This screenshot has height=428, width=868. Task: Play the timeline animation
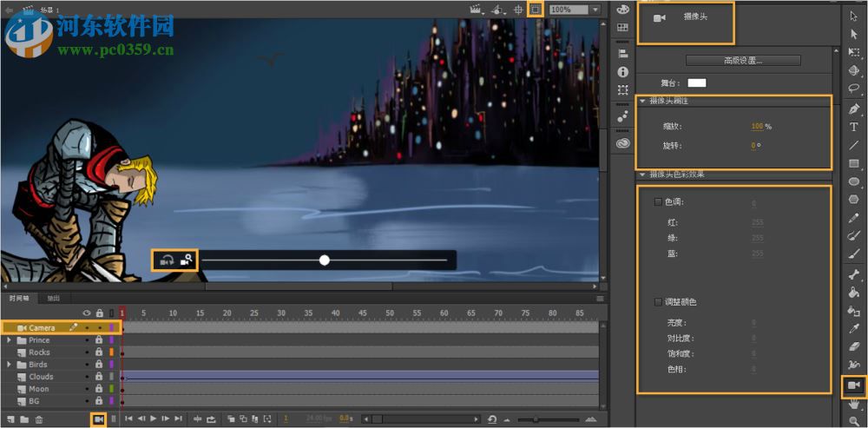coord(154,419)
